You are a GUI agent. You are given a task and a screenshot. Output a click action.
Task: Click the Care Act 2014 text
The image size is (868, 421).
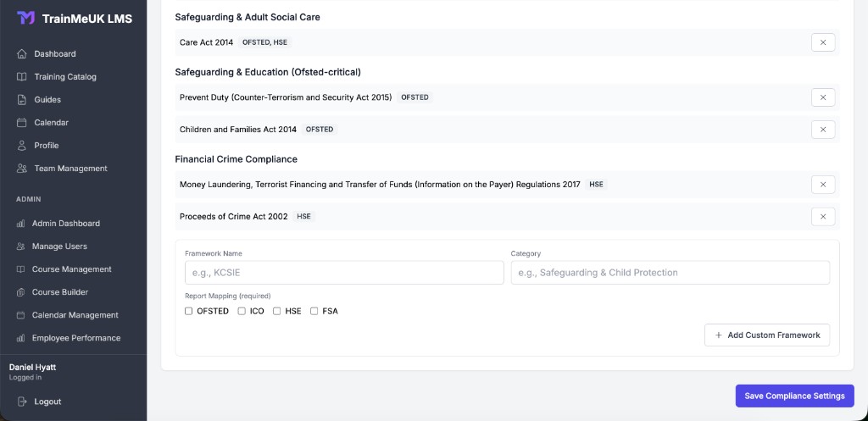tap(207, 42)
